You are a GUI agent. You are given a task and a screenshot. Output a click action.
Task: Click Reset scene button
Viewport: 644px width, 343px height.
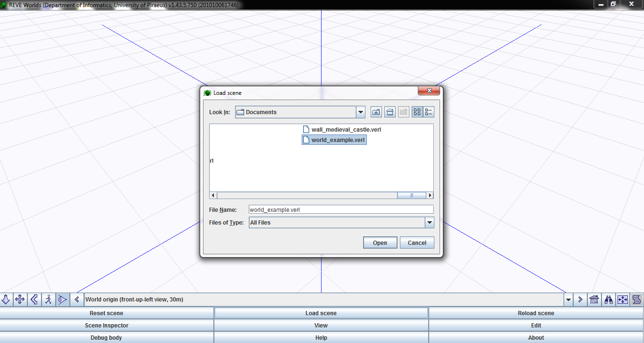(x=107, y=313)
